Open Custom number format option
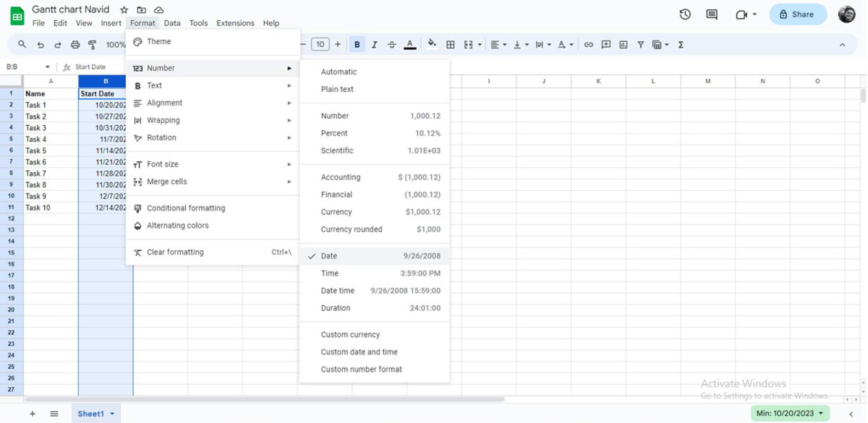The width and height of the screenshot is (868, 423). click(375, 369)
